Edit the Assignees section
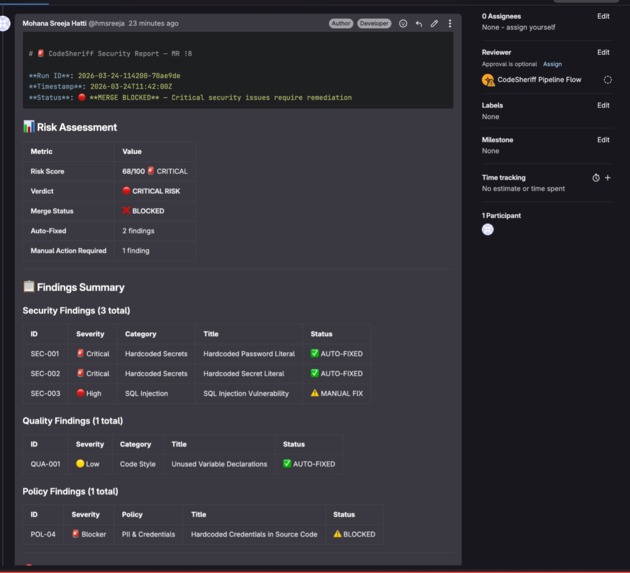 coord(603,16)
